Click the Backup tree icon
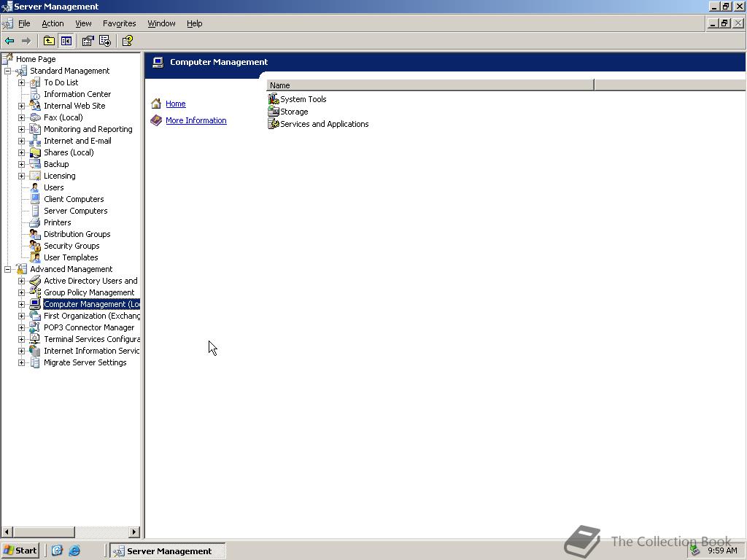 tap(35, 164)
